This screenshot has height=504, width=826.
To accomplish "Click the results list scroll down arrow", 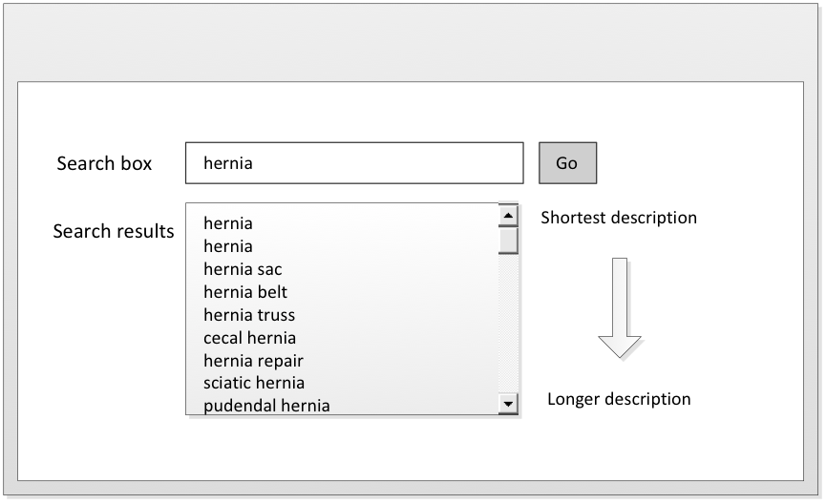I will point(508,405).
